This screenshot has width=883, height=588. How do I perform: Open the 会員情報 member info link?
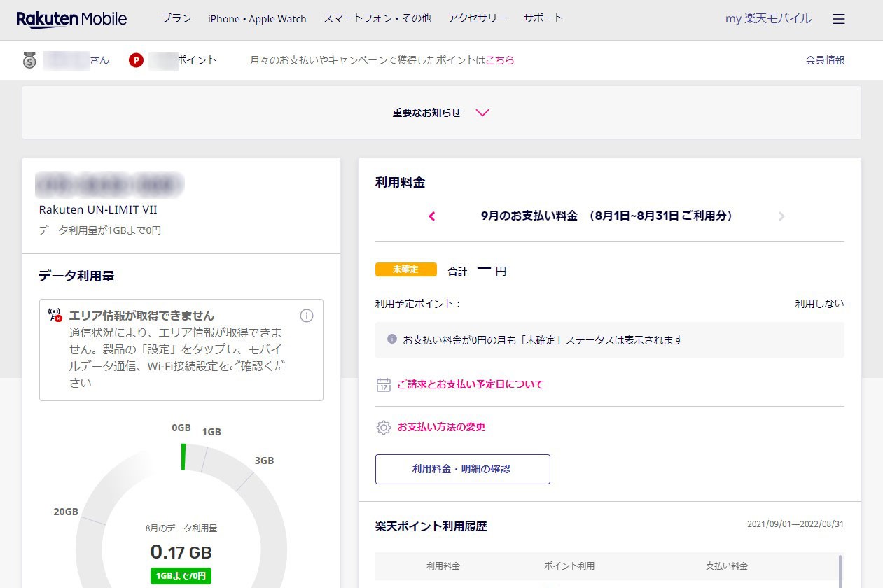(x=825, y=60)
